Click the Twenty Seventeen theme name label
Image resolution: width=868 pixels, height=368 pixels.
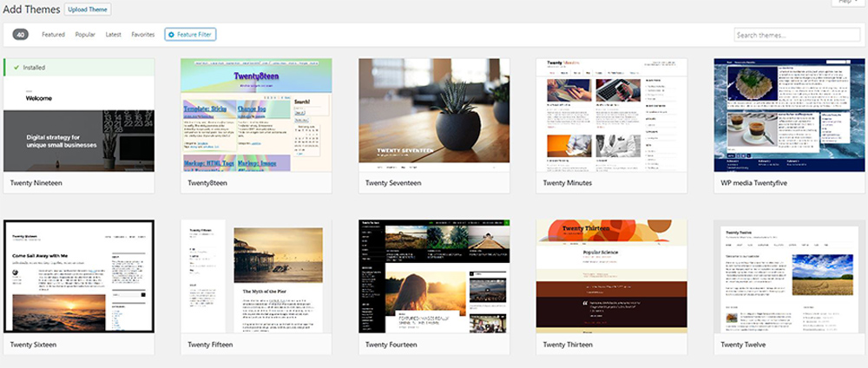(x=393, y=183)
